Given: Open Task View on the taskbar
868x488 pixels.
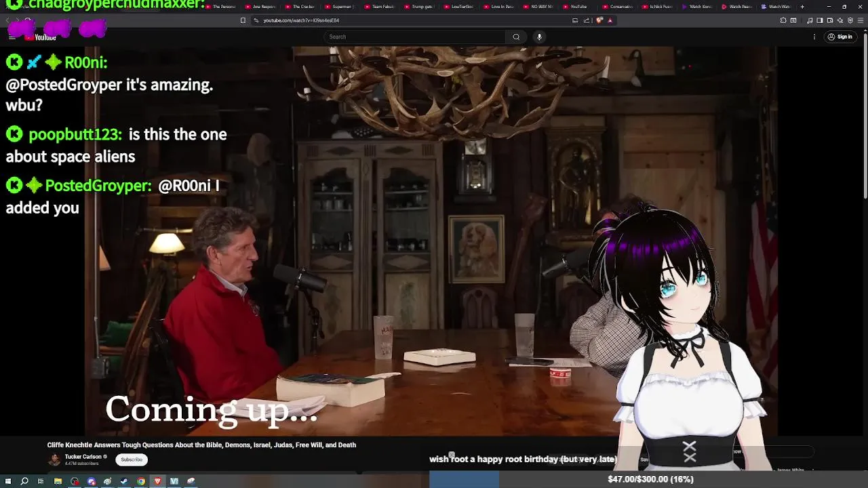Looking at the screenshot, I should [41, 481].
